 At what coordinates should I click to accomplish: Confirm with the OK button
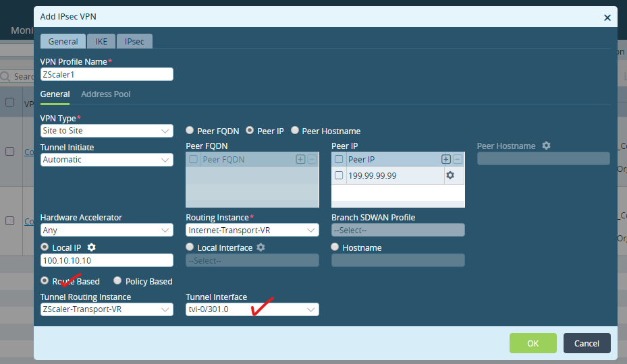coord(533,343)
